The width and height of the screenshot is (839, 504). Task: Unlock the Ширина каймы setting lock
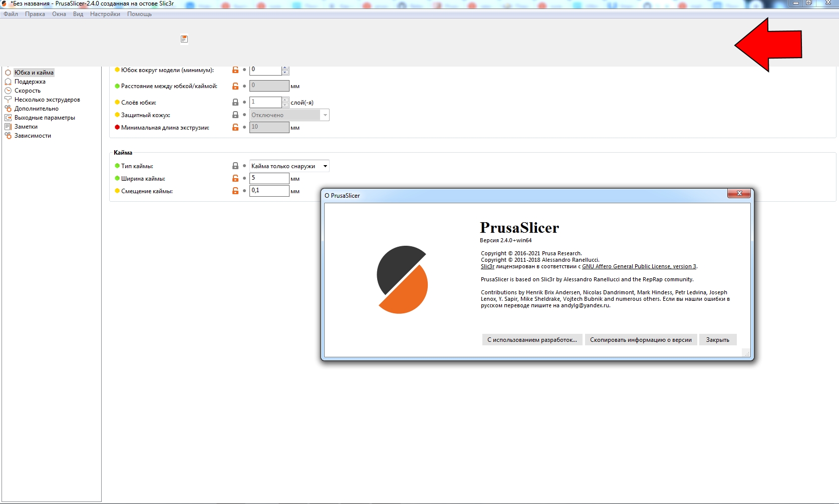pyautogui.click(x=235, y=178)
